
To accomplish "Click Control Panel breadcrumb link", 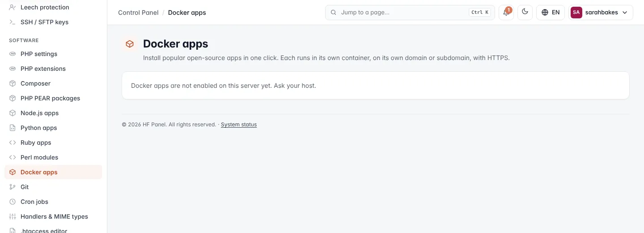I will (138, 13).
